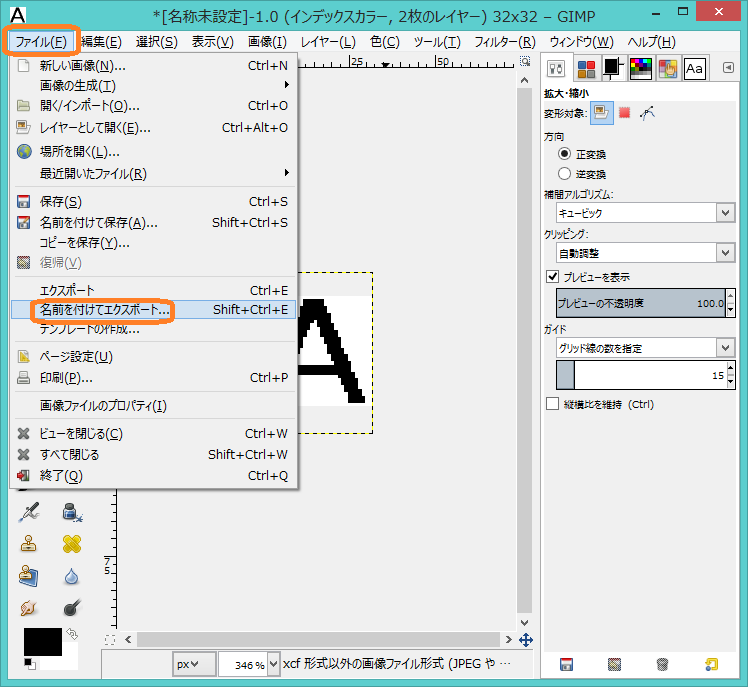Enable 縦横比を維持 checkbox
Viewport: 748px width, 687px height.
[552, 404]
